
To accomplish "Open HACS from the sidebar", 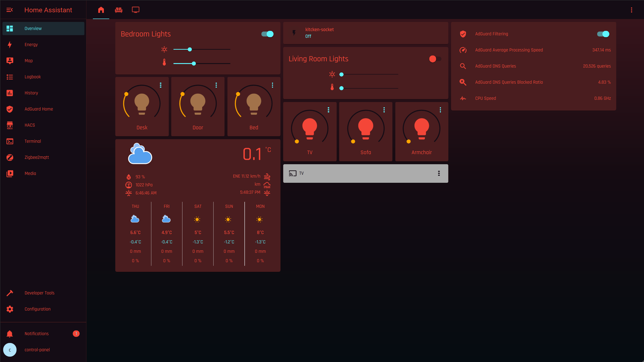I will [30, 125].
